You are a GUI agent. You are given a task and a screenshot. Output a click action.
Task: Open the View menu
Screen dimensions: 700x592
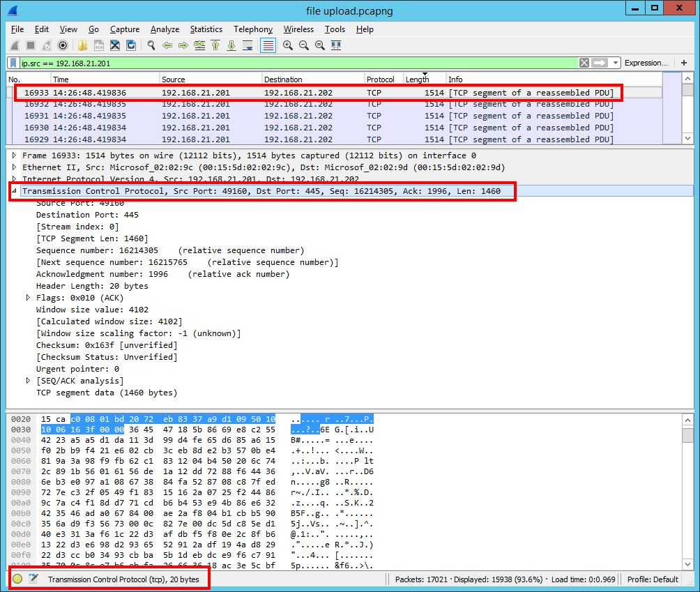pyautogui.click(x=68, y=29)
